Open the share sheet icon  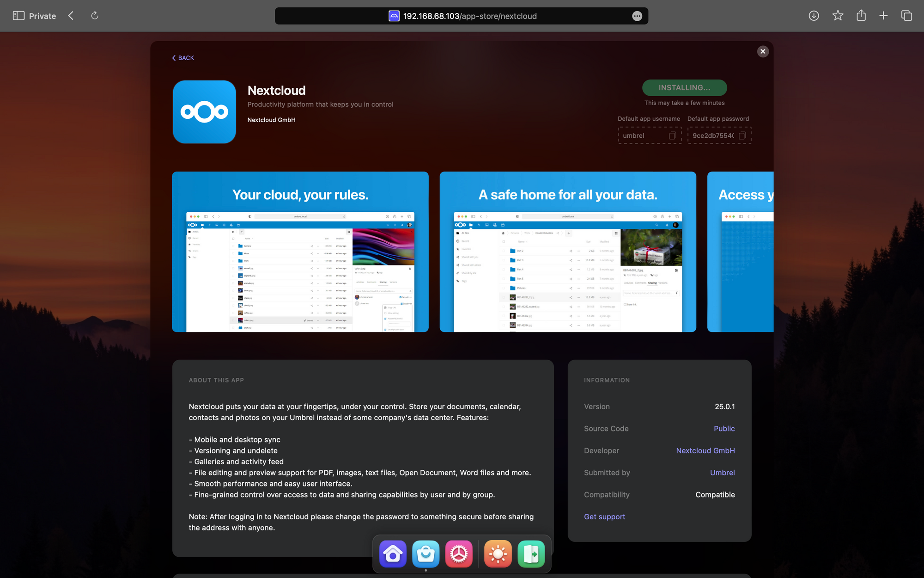(861, 16)
